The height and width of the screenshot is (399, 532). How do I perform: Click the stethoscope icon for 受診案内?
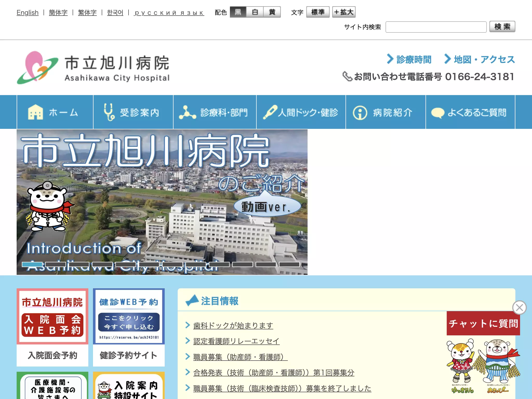[109, 112]
